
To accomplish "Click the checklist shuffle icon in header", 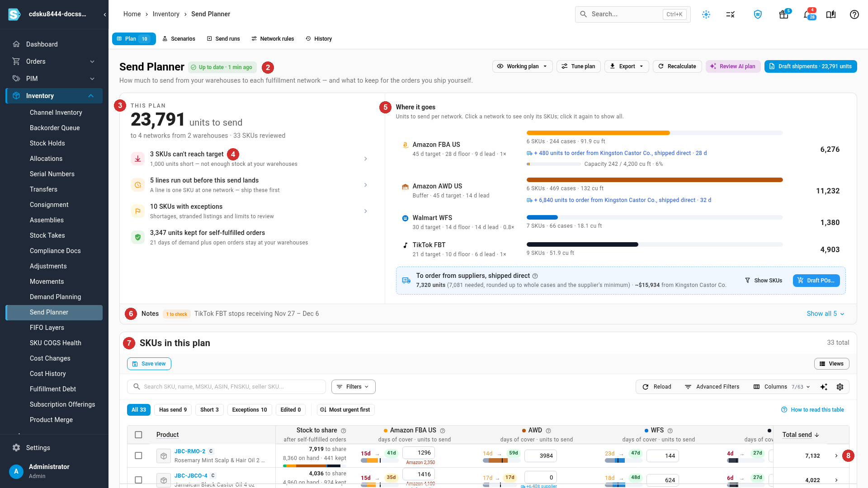I will [x=731, y=14].
